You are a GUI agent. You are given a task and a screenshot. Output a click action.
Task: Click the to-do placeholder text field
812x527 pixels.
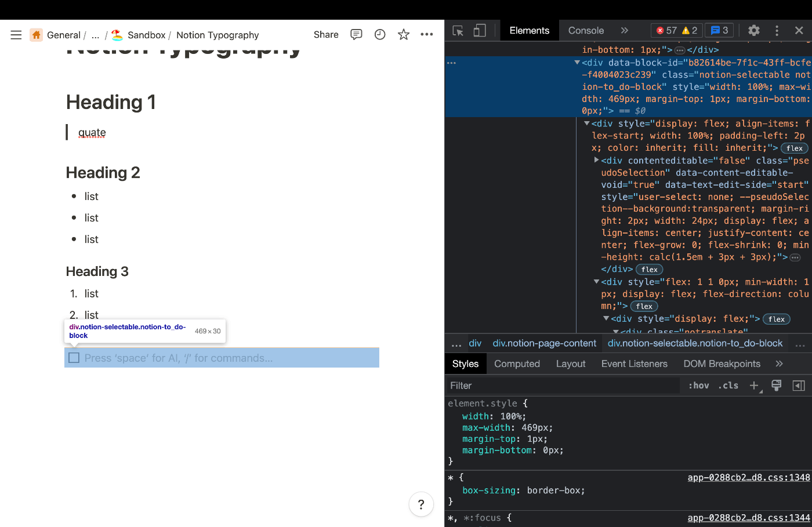coord(179,358)
